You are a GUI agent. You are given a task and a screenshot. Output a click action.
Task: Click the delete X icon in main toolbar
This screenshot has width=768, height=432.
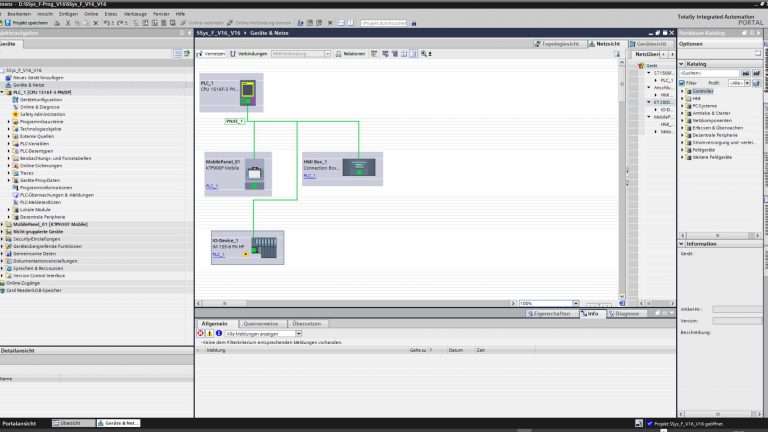pos(96,23)
